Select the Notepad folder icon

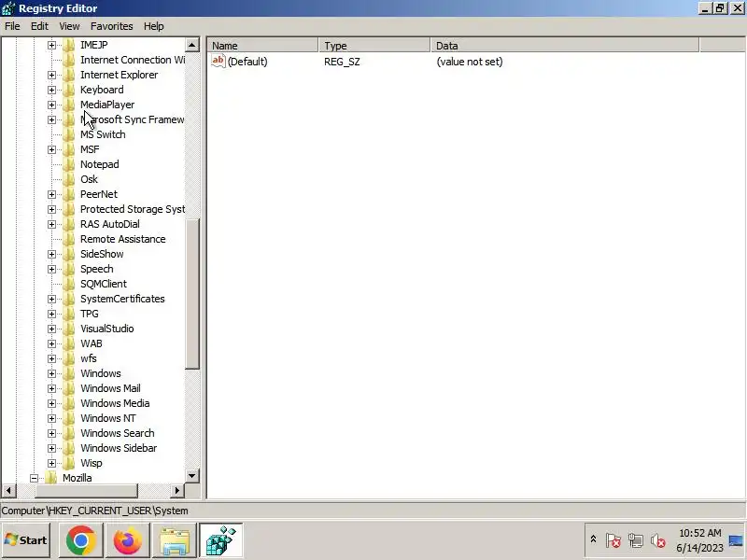pyautogui.click(x=69, y=165)
